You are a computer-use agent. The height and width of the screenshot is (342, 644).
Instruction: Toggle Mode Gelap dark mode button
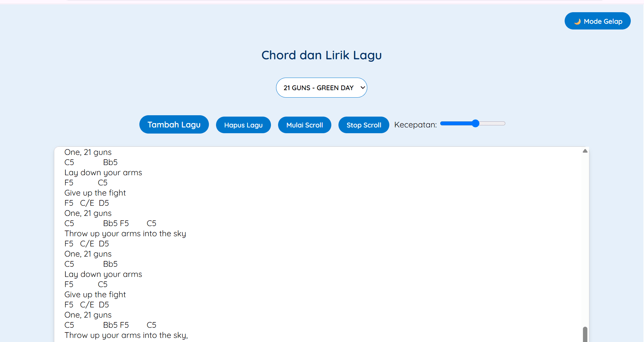[597, 21]
